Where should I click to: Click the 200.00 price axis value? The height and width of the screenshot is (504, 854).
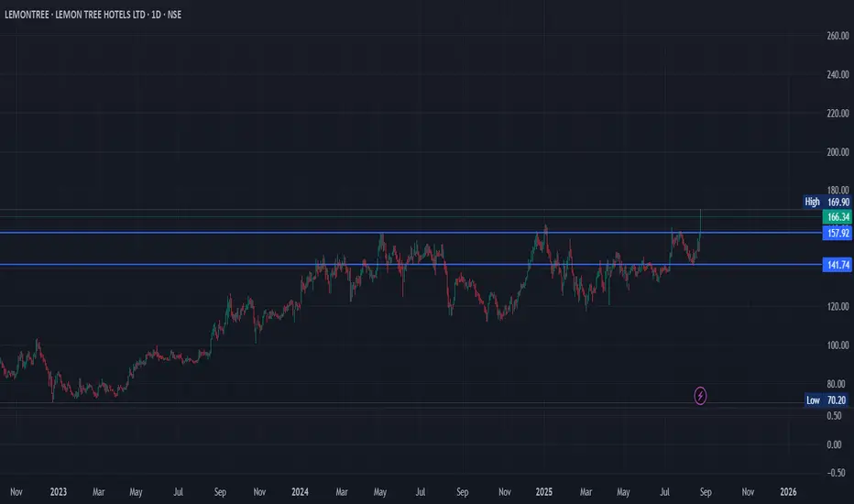(x=838, y=151)
